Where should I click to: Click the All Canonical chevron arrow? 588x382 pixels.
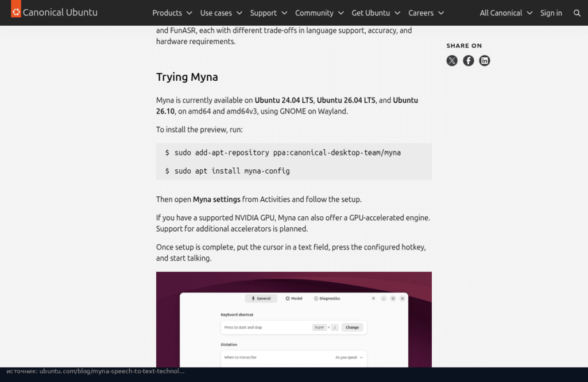click(x=529, y=13)
